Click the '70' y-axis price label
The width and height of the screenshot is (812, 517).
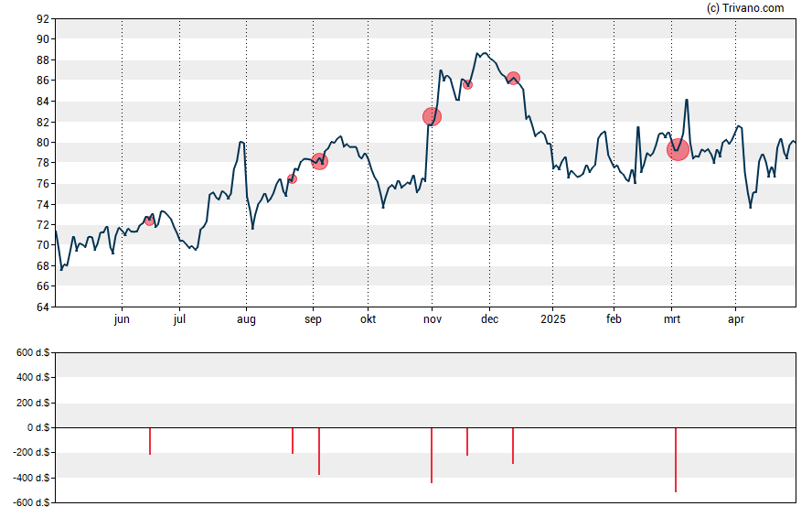coord(43,245)
